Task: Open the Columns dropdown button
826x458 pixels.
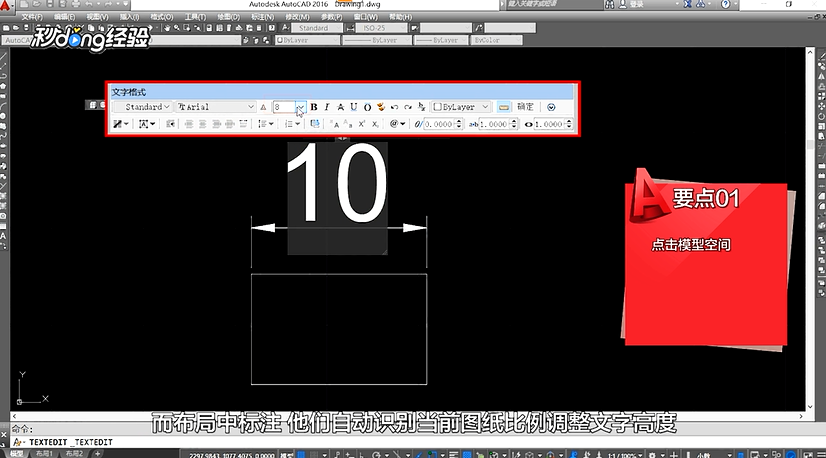Action: tap(120, 124)
